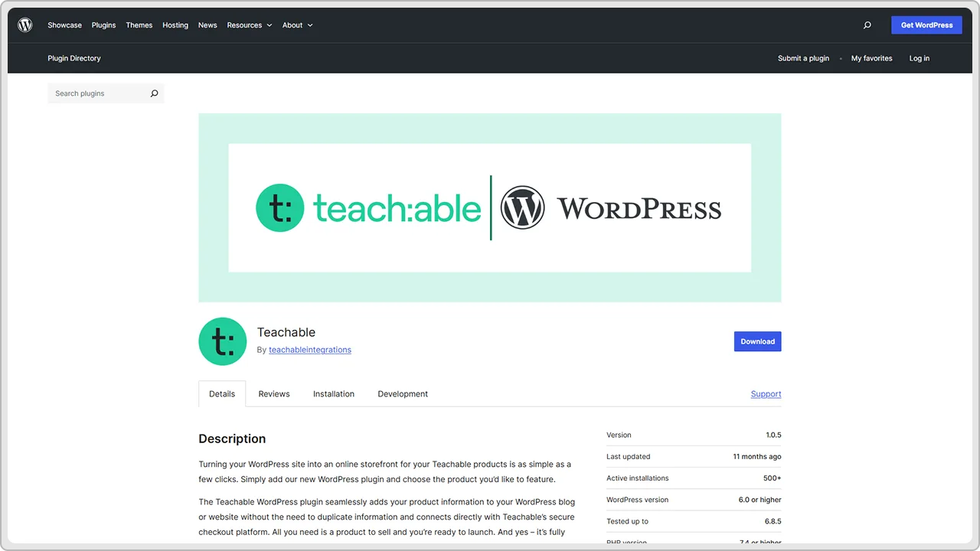Click the version value 1.0.5

pyautogui.click(x=773, y=435)
